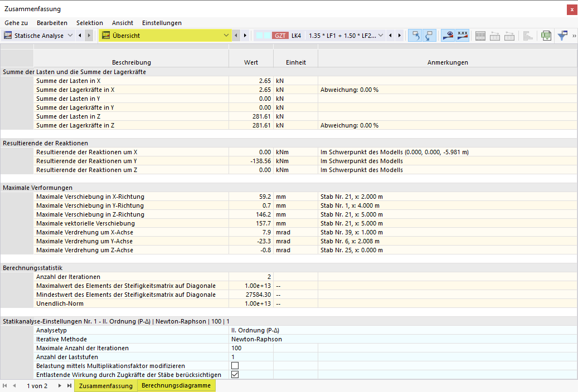Export table to Excel icon
This screenshot has width=578, height=392.
(x=546, y=36)
